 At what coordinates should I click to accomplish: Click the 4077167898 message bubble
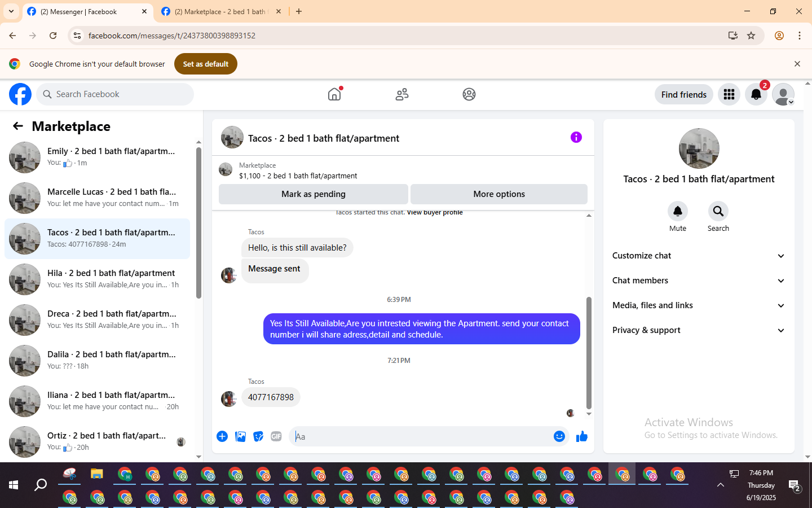click(271, 397)
